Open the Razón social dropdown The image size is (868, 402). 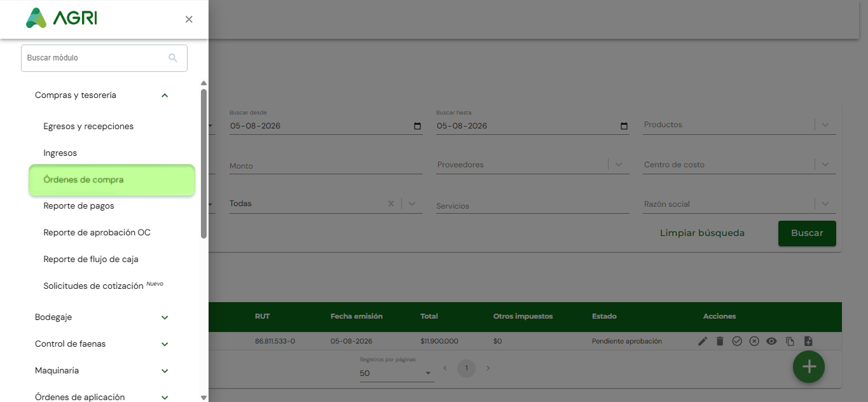point(825,204)
